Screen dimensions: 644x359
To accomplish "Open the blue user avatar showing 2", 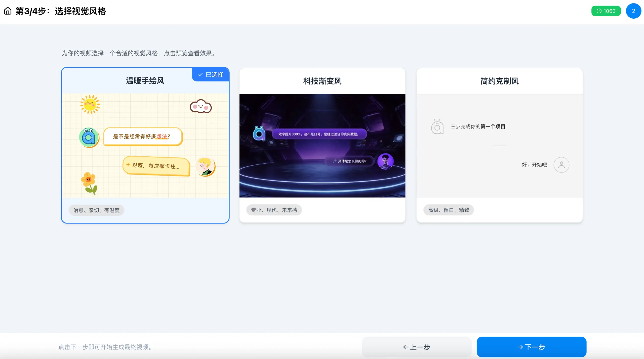I will click(x=633, y=11).
